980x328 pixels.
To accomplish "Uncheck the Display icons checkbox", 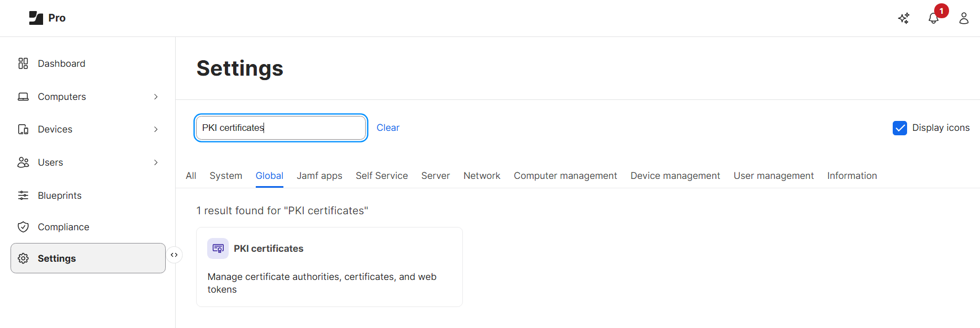I will point(899,128).
